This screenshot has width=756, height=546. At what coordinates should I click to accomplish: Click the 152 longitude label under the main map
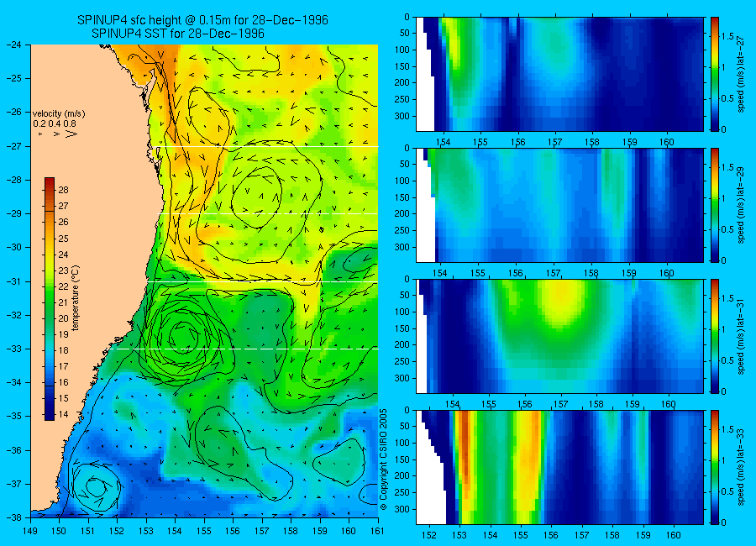(x=117, y=531)
